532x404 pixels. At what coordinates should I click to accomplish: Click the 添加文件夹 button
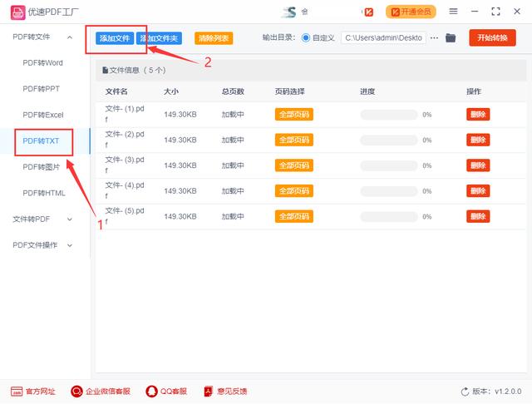159,38
